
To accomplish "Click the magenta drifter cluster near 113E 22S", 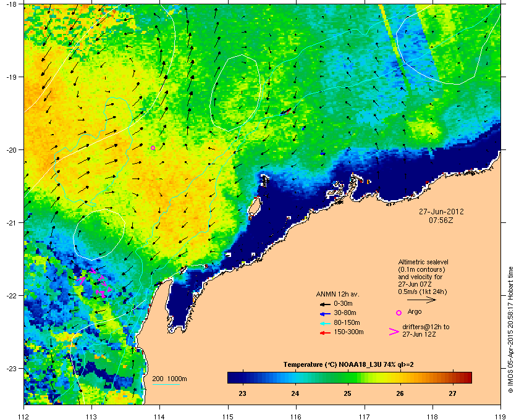I will click(95, 283).
